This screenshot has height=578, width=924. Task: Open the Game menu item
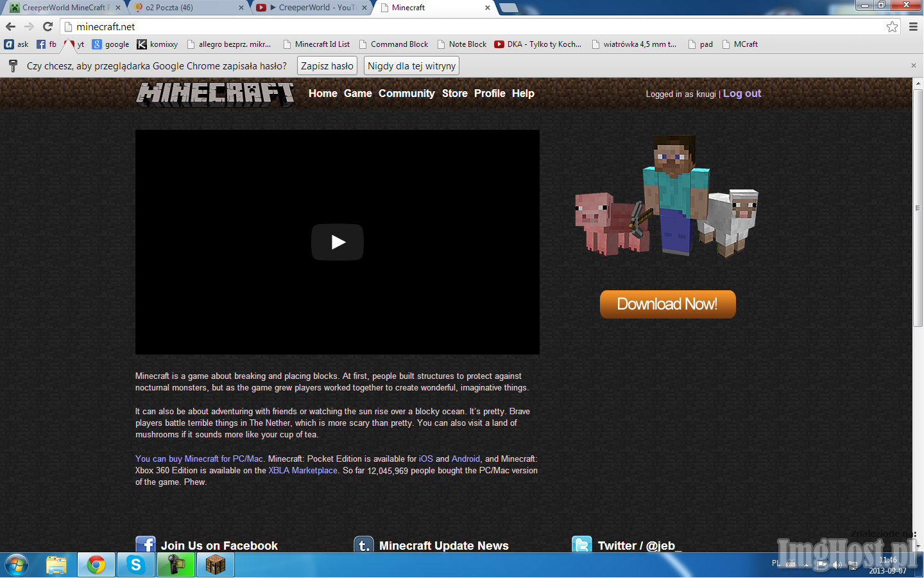pyautogui.click(x=357, y=93)
